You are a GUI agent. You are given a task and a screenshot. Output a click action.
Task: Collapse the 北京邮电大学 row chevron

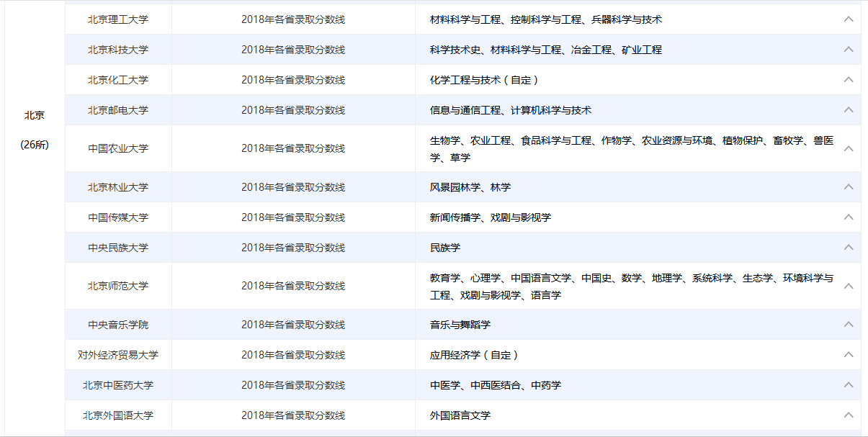[849, 110]
